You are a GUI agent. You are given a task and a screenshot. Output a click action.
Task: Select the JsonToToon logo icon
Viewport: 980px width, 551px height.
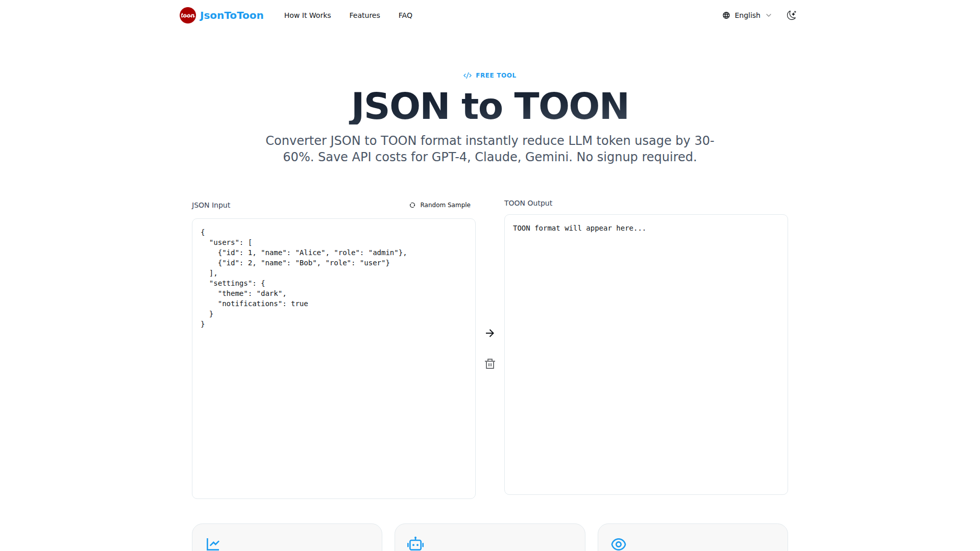(x=187, y=15)
